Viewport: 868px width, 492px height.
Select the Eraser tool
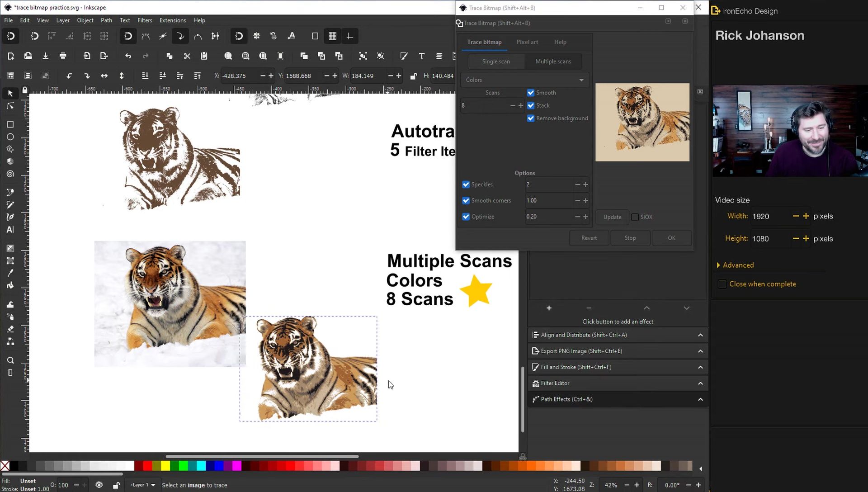pyautogui.click(x=10, y=329)
